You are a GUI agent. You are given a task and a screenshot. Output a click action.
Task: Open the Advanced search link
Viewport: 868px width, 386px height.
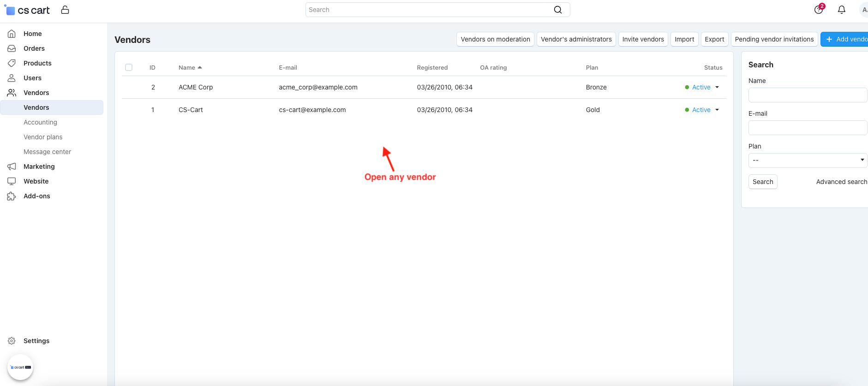click(842, 182)
